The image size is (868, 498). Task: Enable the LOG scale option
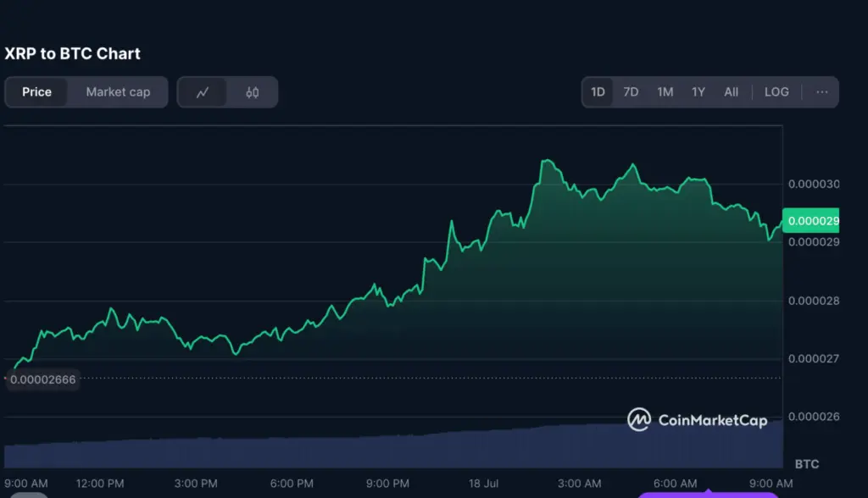(776, 91)
